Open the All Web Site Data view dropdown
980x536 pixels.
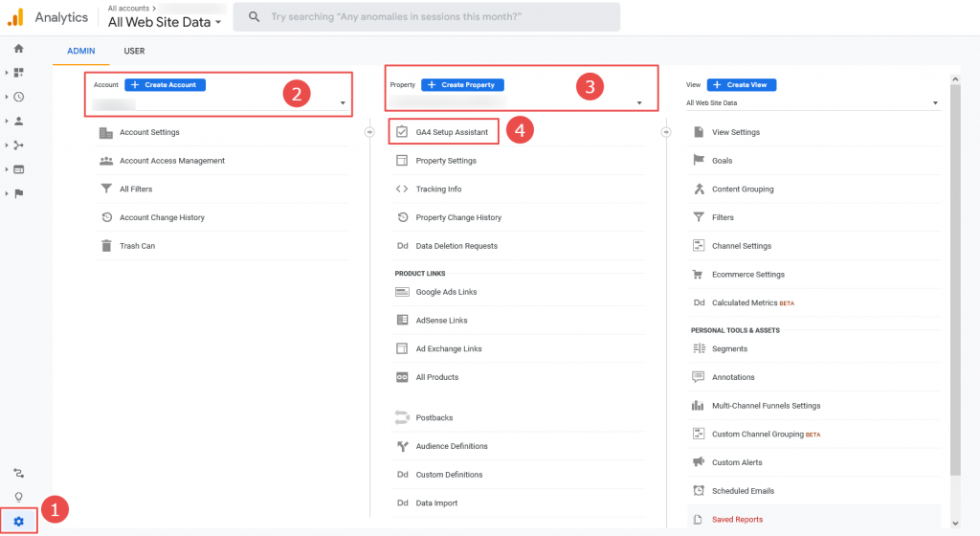813,103
